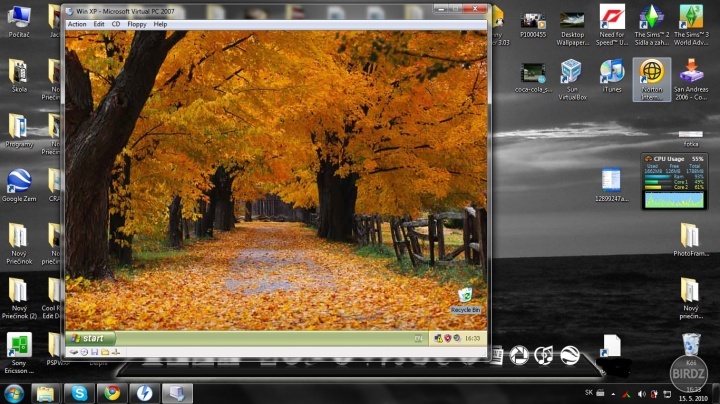This screenshot has height=404, width=720.
Task: Click the network adapter icon in Virtual PC status bar
Action: pyautogui.click(x=116, y=352)
